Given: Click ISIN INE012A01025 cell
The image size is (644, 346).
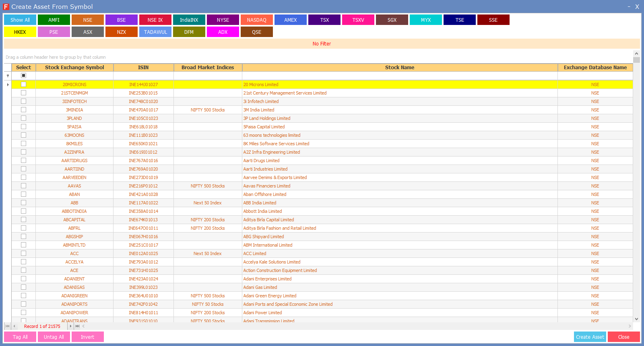Looking at the screenshot, I should tap(143, 253).
